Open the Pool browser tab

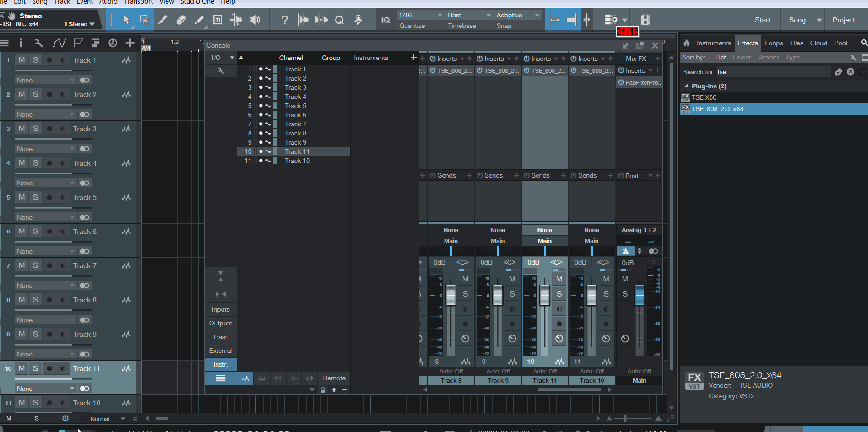[841, 43]
